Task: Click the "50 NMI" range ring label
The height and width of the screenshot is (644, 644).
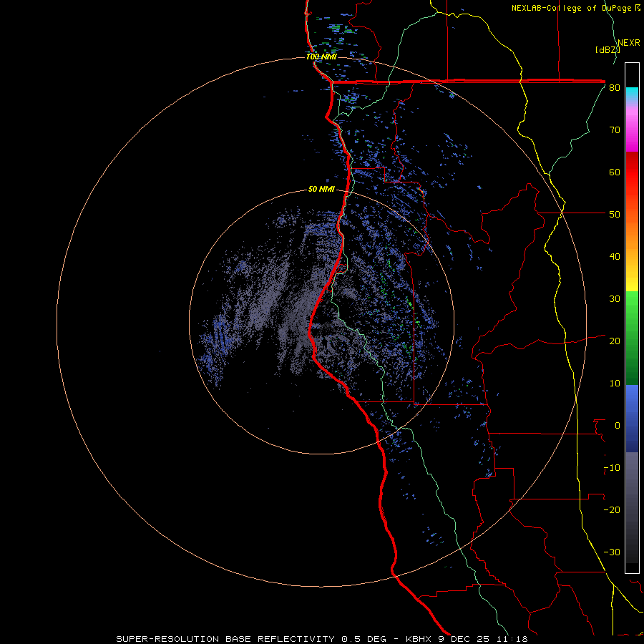Action: [321, 190]
